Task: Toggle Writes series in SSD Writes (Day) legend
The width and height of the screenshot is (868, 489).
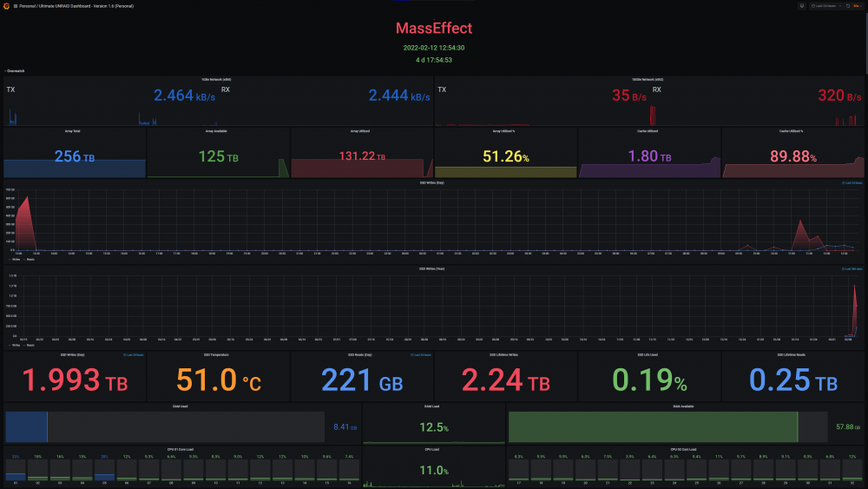Action: tap(15, 259)
